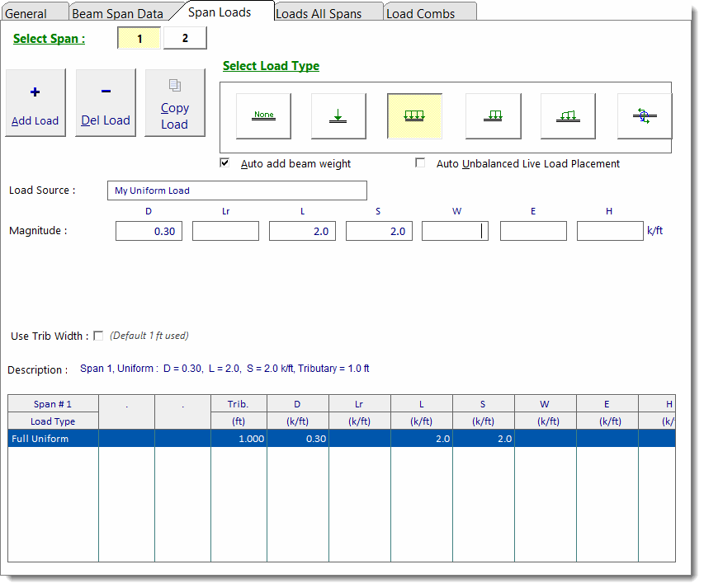This screenshot has height=588, width=704.
Task: Click the W column header in table
Action: (x=546, y=404)
